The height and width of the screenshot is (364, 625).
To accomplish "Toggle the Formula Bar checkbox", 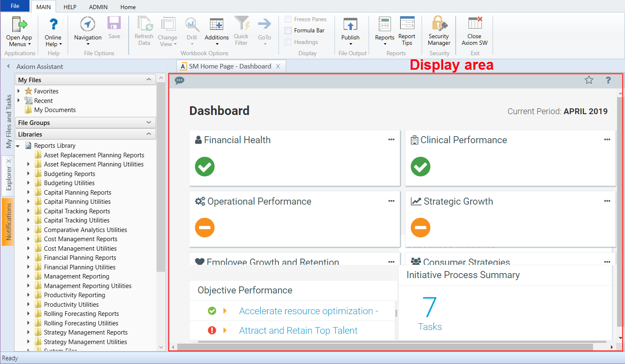I will pyautogui.click(x=288, y=30).
